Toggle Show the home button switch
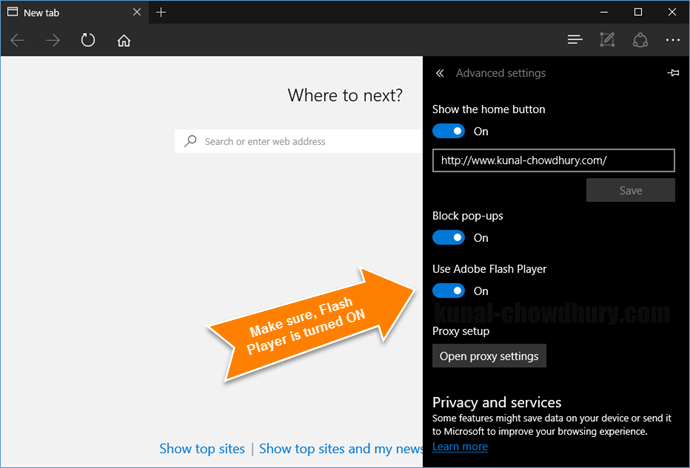 pos(448,131)
